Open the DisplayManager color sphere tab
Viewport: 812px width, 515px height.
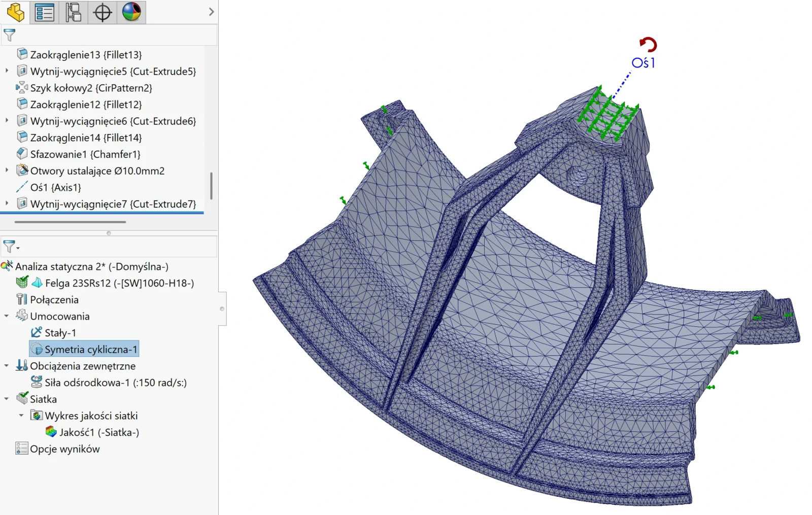pyautogui.click(x=131, y=12)
